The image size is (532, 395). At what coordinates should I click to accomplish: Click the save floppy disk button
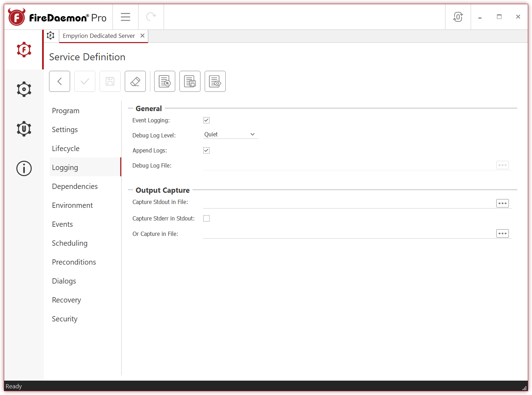click(110, 81)
